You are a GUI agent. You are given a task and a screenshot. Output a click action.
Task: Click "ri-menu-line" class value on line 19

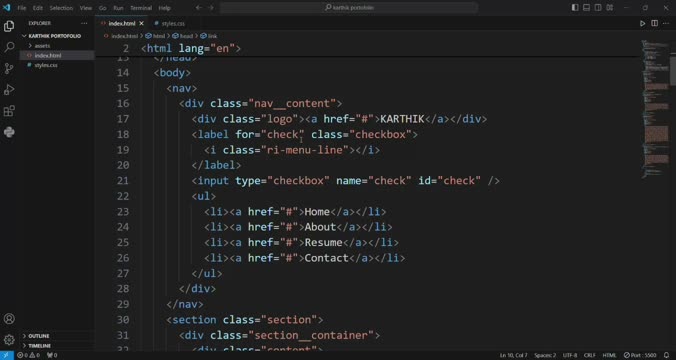click(305, 150)
